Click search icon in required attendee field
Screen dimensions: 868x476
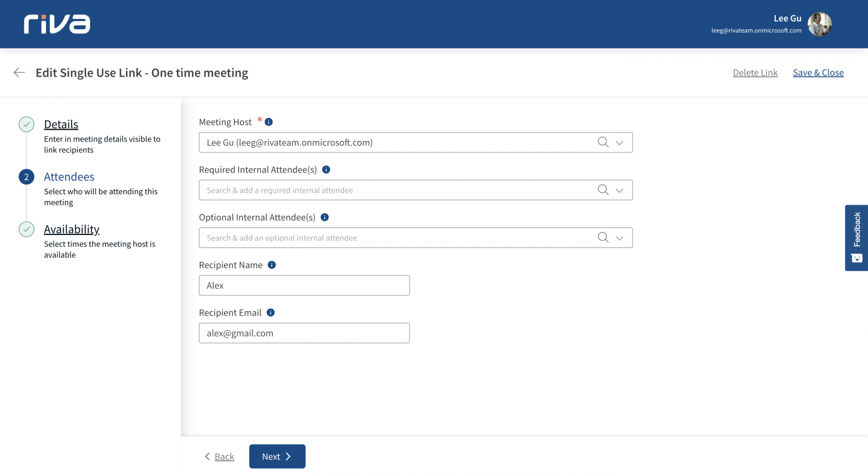pos(603,190)
